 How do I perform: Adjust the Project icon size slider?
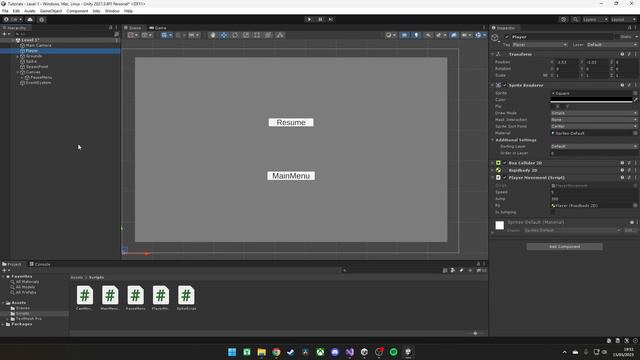pyautogui.click(x=475, y=333)
